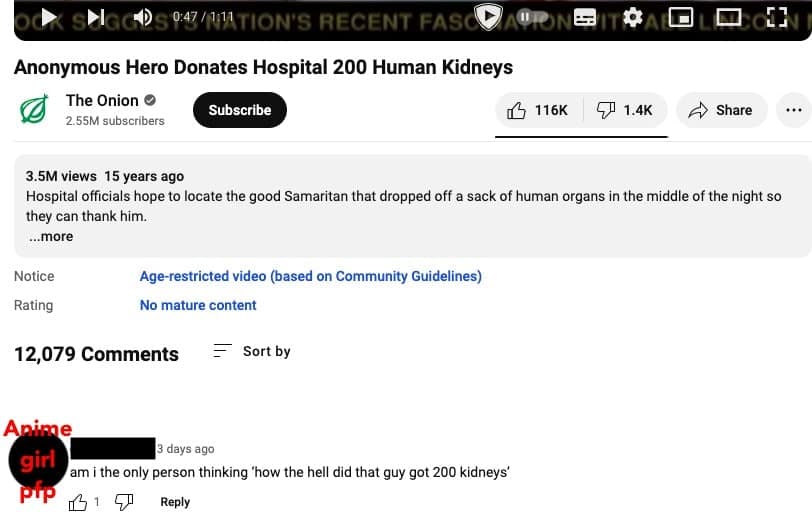
Task: Open the more actions ellipsis menu
Action: [x=794, y=110]
